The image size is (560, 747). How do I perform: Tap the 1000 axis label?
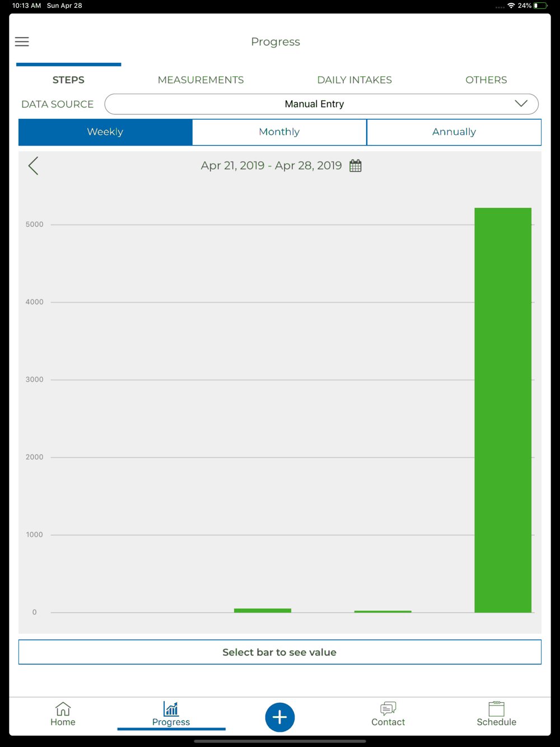34,535
